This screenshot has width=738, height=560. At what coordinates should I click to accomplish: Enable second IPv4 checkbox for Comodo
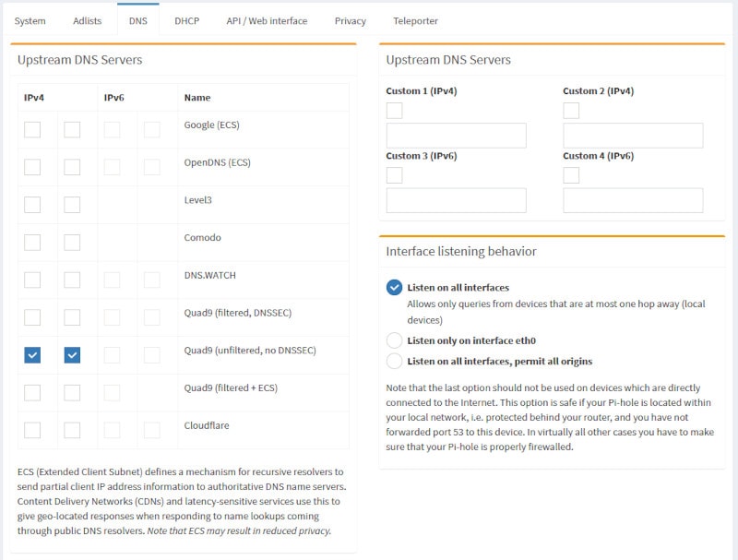point(72,243)
